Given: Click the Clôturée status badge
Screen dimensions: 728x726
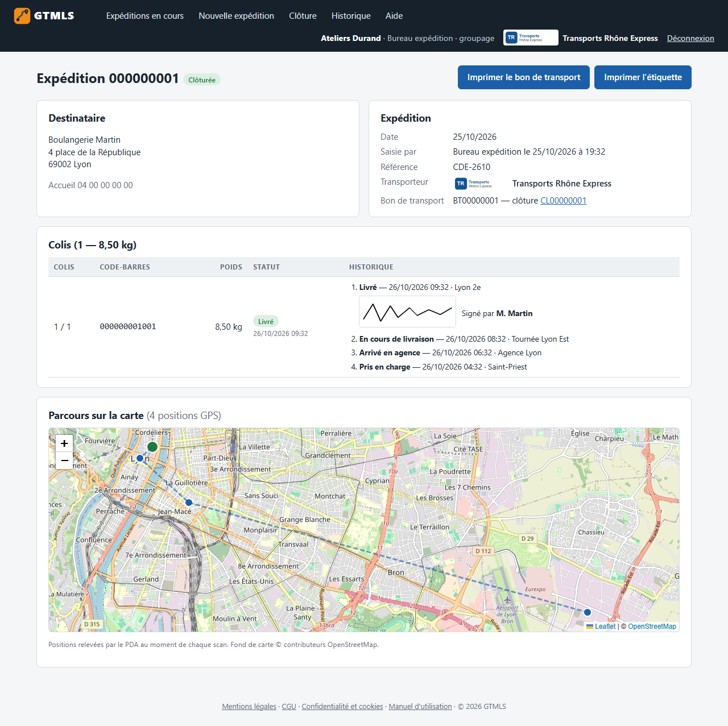Looking at the screenshot, I should click(202, 80).
